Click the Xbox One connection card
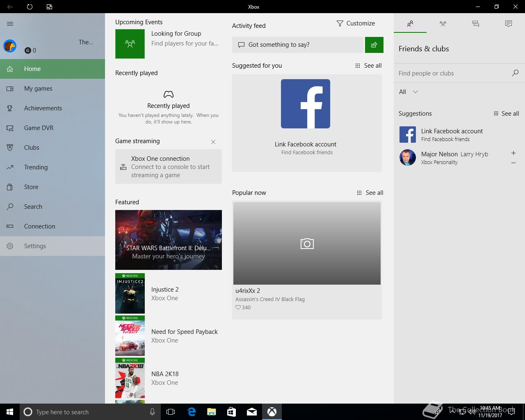525x420 pixels. 169,167
